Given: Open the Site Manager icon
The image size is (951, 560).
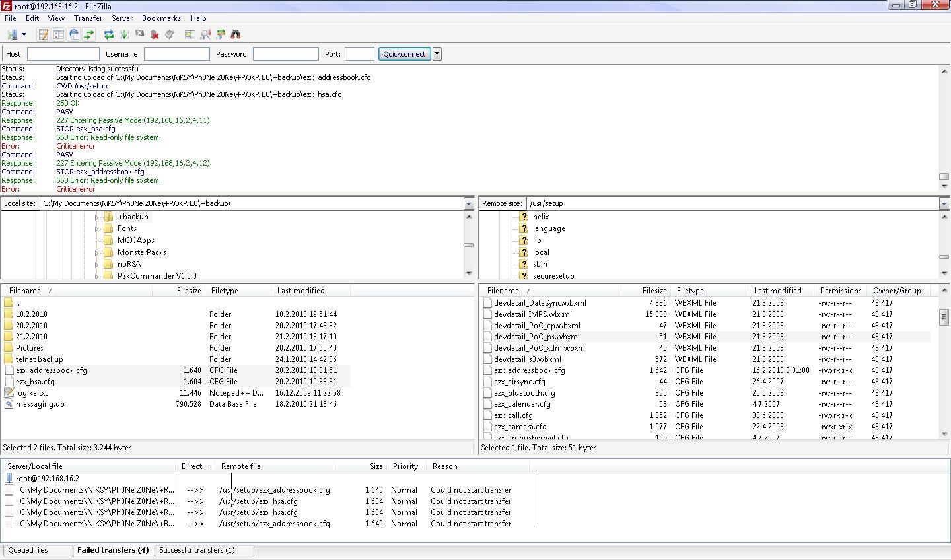Looking at the screenshot, I should click(x=12, y=34).
